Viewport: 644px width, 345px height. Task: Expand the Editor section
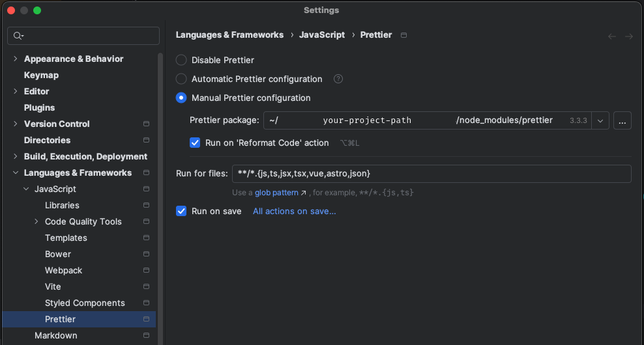click(x=16, y=91)
